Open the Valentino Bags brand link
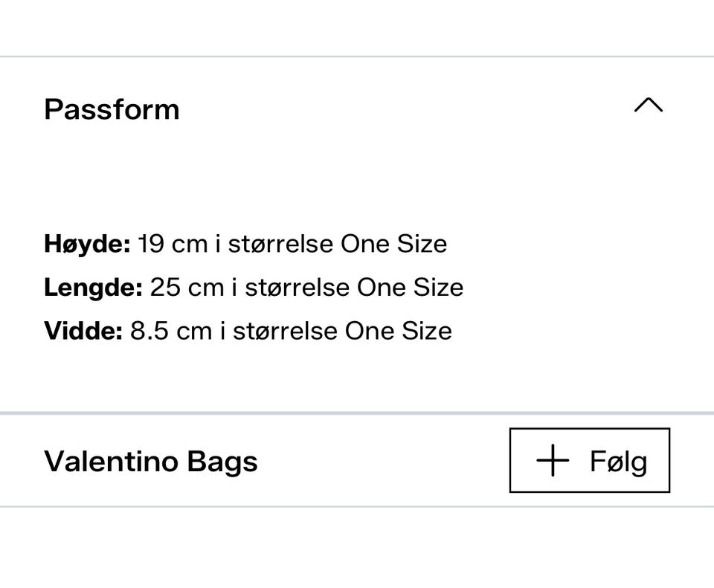714x588 pixels. pos(151,461)
